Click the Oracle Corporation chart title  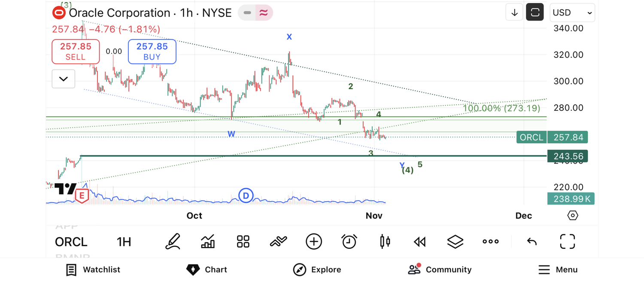pyautogui.click(x=150, y=13)
